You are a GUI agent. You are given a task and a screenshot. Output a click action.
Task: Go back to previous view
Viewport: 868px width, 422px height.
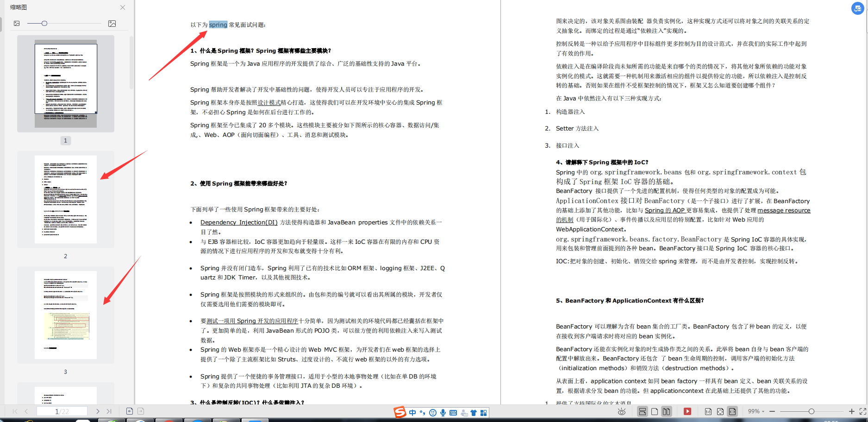130,411
